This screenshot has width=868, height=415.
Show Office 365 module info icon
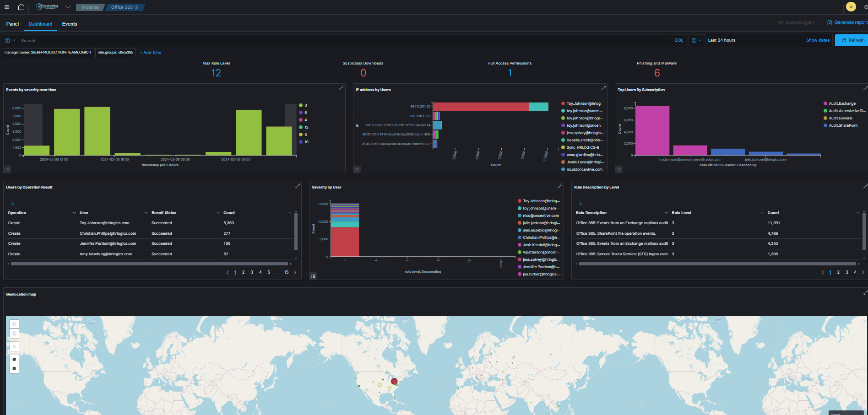click(x=136, y=7)
